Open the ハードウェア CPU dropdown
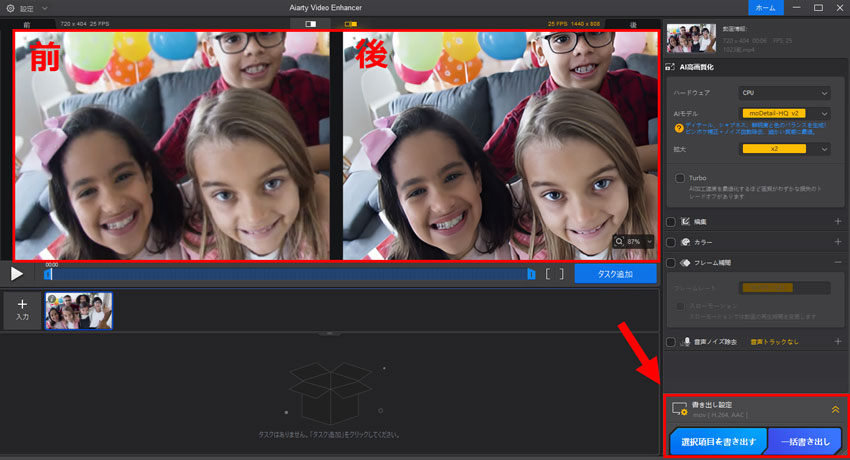The image size is (850, 460). point(784,93)
